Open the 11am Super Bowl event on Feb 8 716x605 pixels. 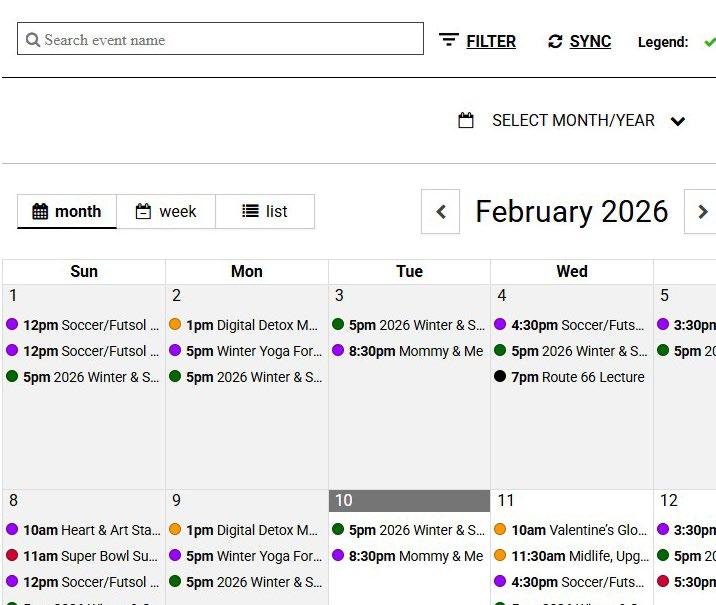pyautogui.click(x=90, y=556)
